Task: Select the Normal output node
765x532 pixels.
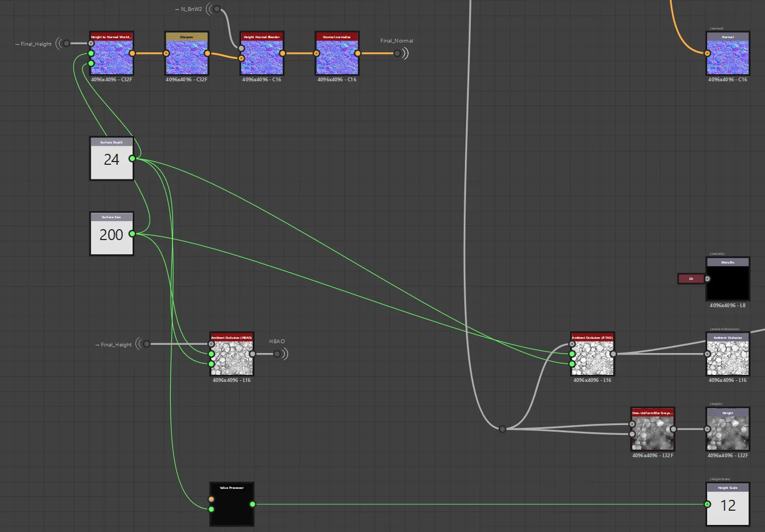Action: [728, 53]
